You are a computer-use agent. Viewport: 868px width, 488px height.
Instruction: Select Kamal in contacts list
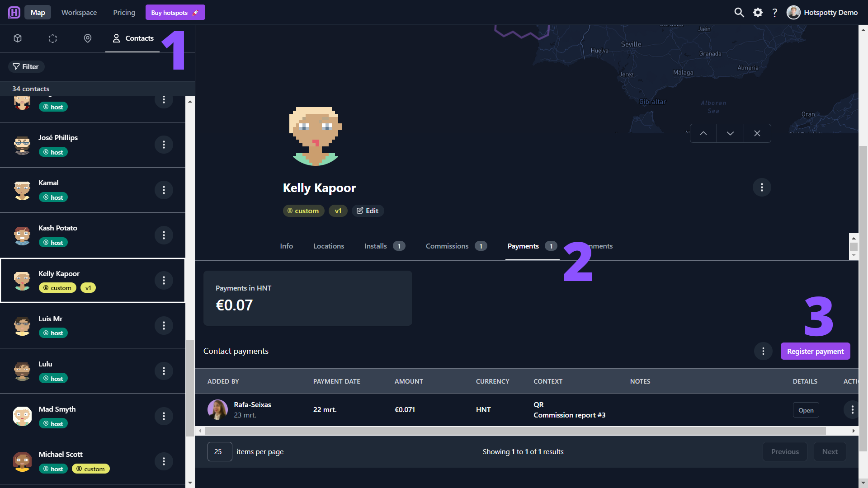click(93, 190)
